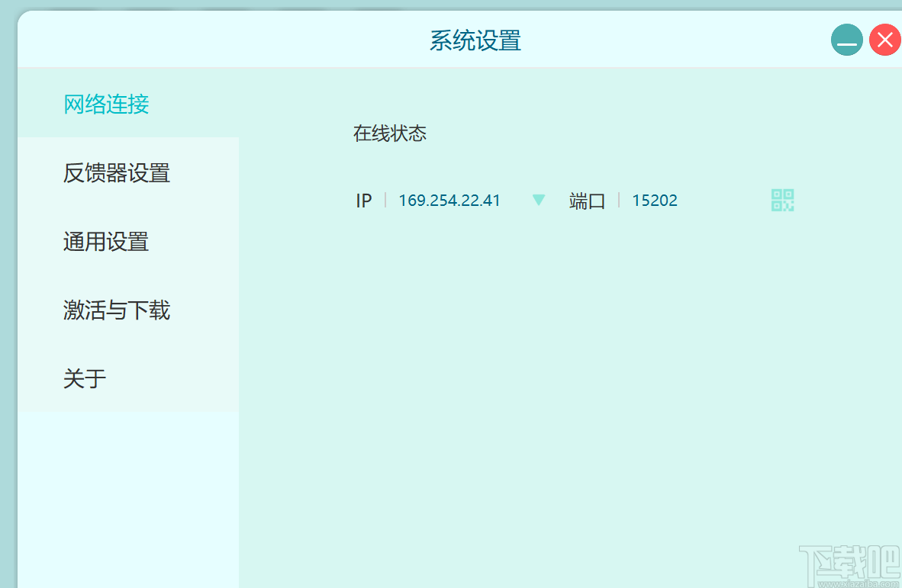This screenshot has width=902, height=588.
Task: Open the 激活与下载 section
Action: tap(116, 310)
